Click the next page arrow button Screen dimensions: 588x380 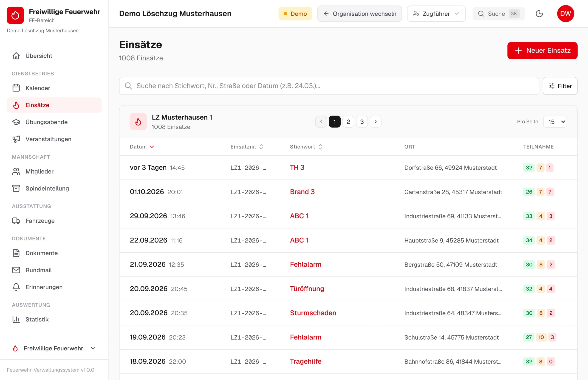(376, 122)
